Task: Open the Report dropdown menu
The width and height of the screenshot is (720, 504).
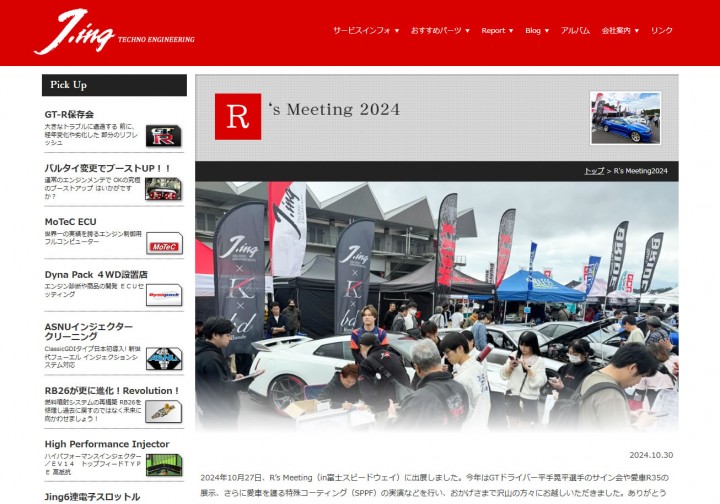Action: (497, 31)
